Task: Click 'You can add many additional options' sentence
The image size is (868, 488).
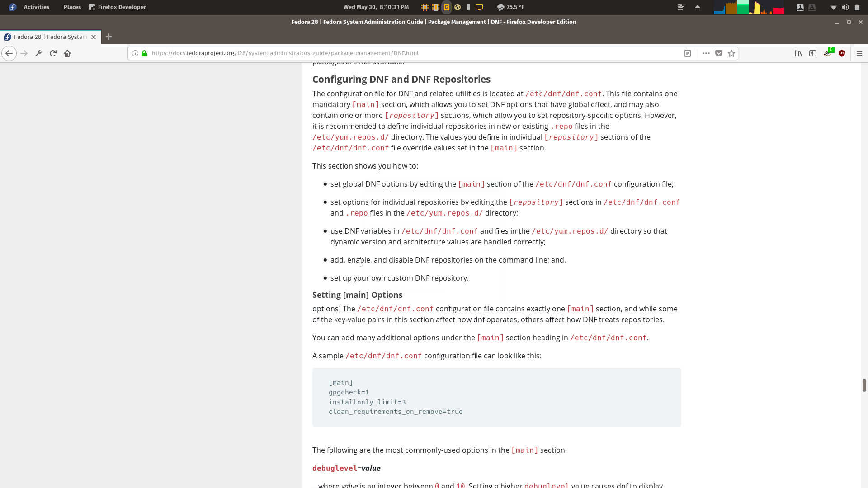Action: pos(481,338)
